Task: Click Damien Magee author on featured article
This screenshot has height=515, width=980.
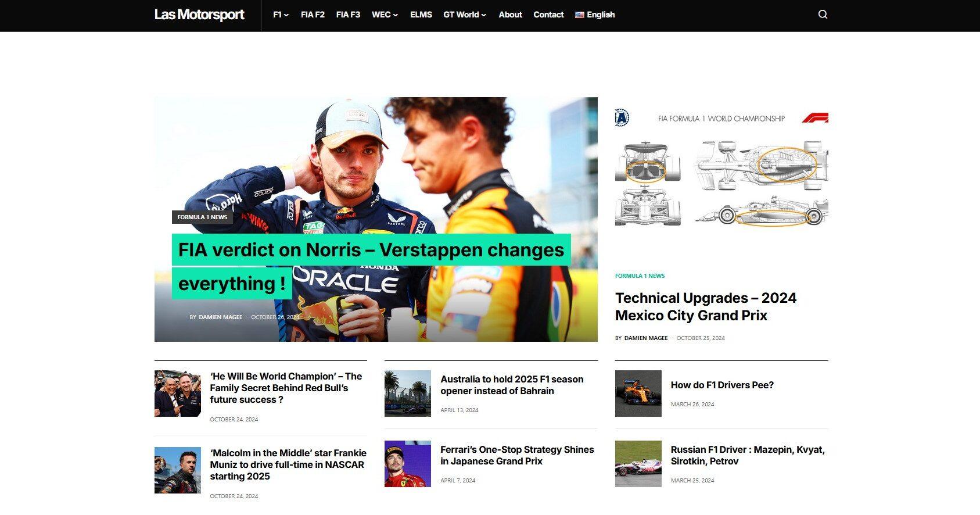Action: [220, 317]
